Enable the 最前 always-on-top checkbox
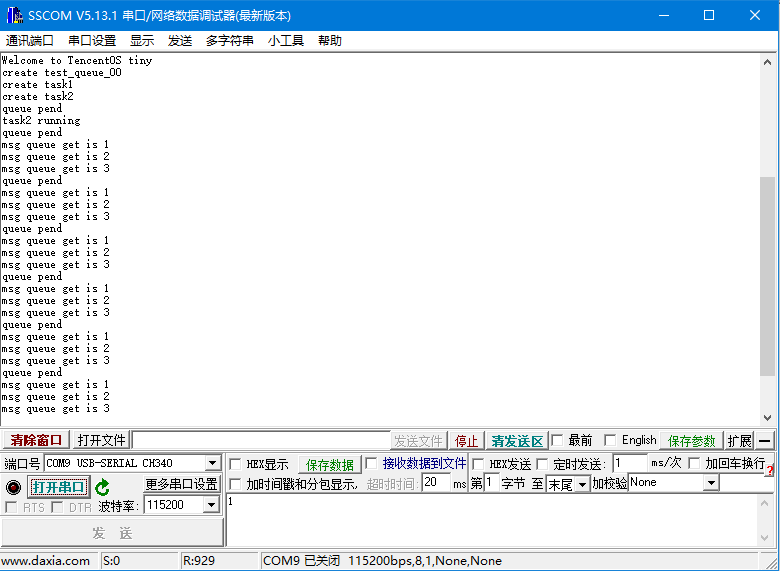The height and width of the screenshot is (571, 780). click(557, 440)
